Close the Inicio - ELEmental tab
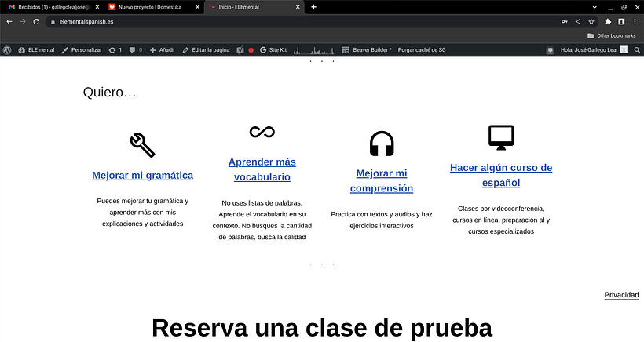Image resolution: width=644 pixels, height=342 pixels. tap(298, 7)
